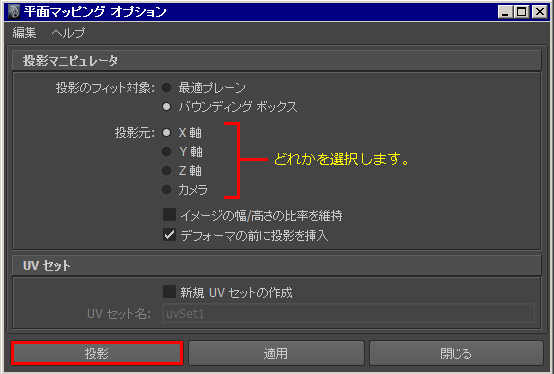This screenshot has height=374, width=554.
Task: Click the UV セット名 input field
Action: click(348, 313)
